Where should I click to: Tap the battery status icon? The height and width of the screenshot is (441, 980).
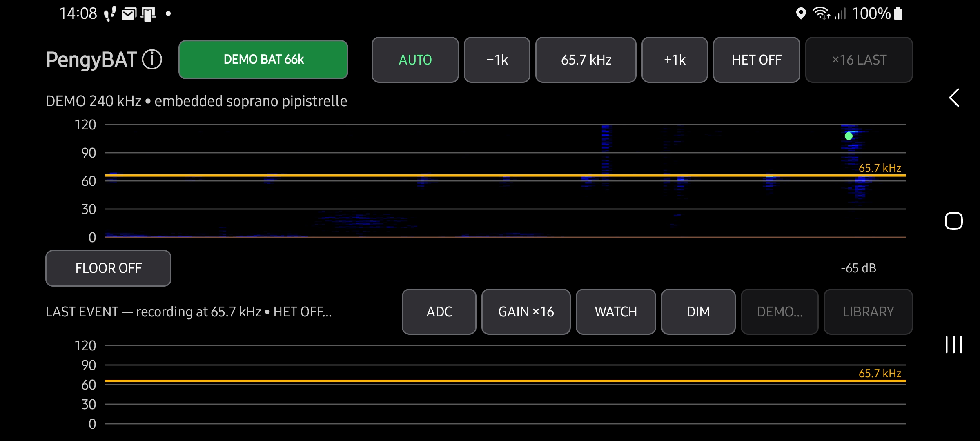(898, 13)
